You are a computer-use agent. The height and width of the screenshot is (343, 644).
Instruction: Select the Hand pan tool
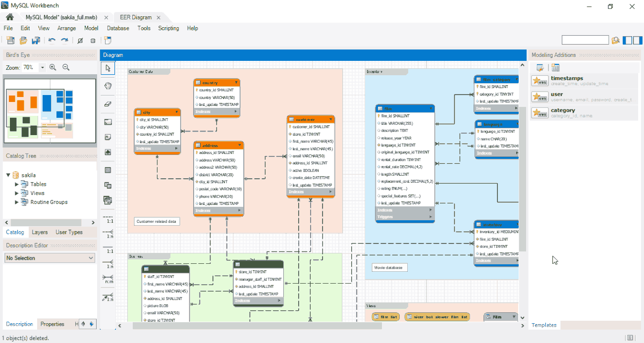pos(108,86)
